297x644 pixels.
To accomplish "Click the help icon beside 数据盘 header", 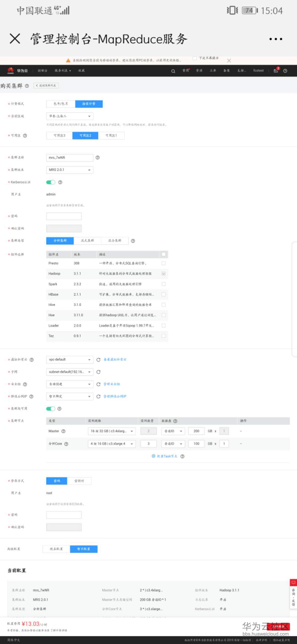I will point(175,421).
